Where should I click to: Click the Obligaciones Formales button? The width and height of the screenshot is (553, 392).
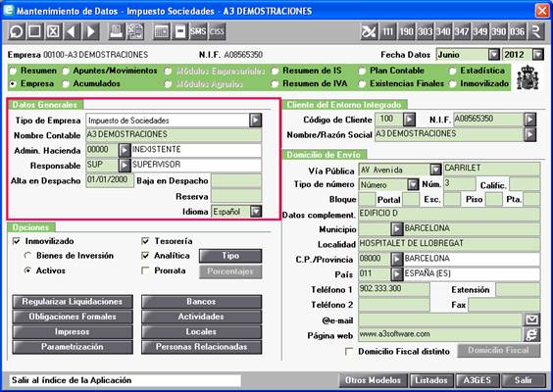point(73,317)
